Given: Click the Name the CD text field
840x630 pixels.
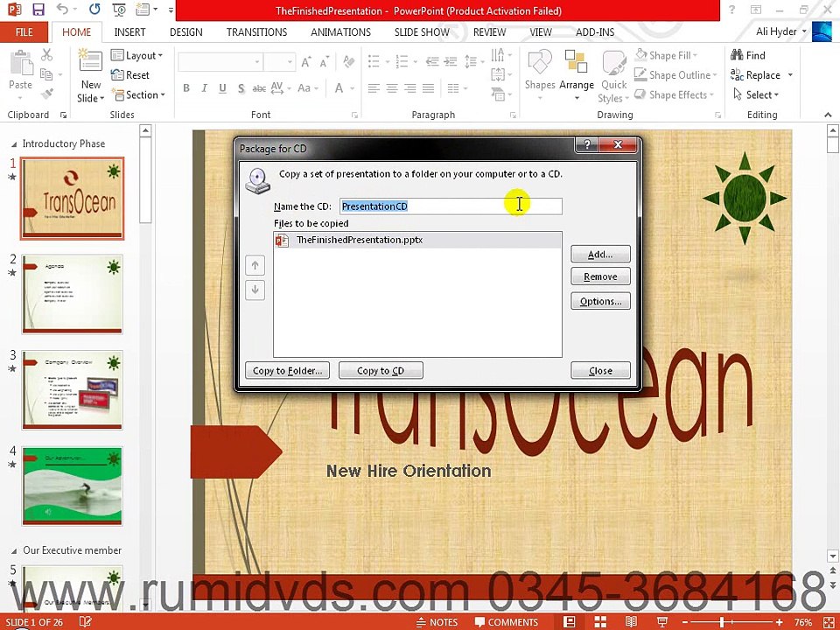Looking at the screenshot, I should (451, 206).
